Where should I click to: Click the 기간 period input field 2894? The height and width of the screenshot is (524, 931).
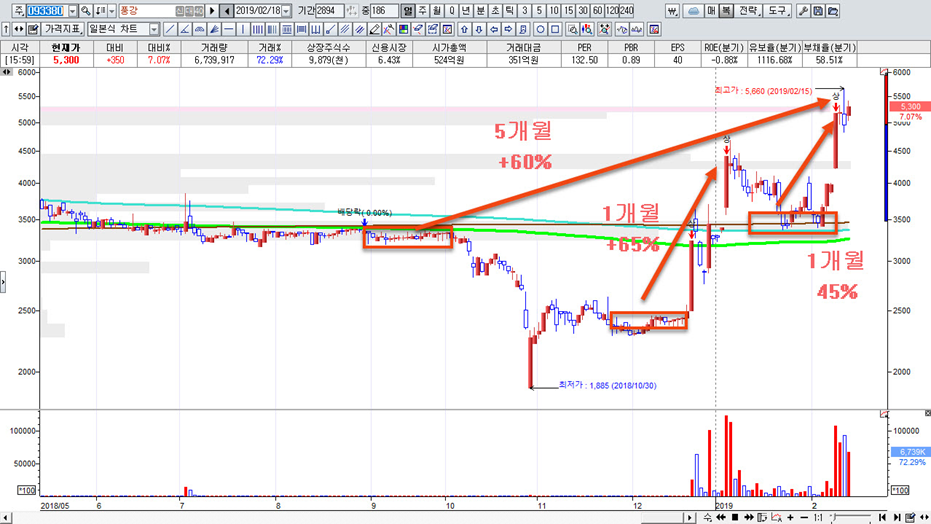[x=329, y=11]
